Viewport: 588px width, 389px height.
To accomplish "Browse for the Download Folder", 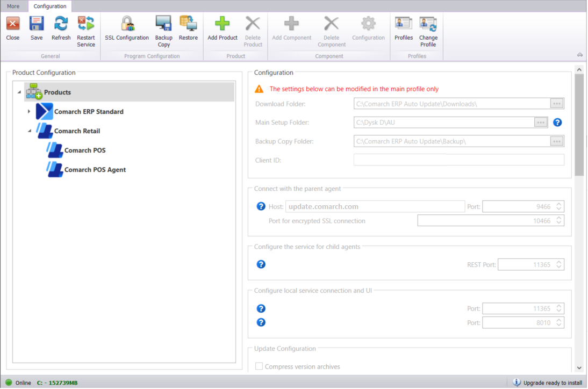I will [556, 104].
